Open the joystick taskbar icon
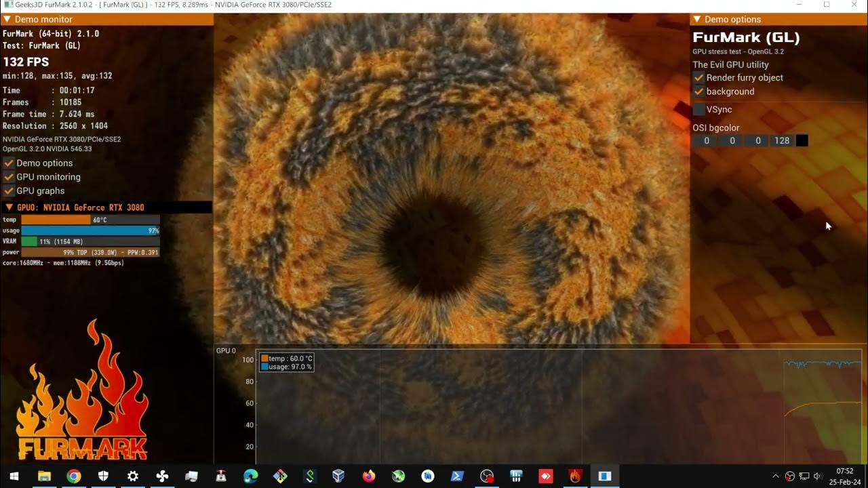The height and width of the screenshot is (488, 868). [221, 476]
